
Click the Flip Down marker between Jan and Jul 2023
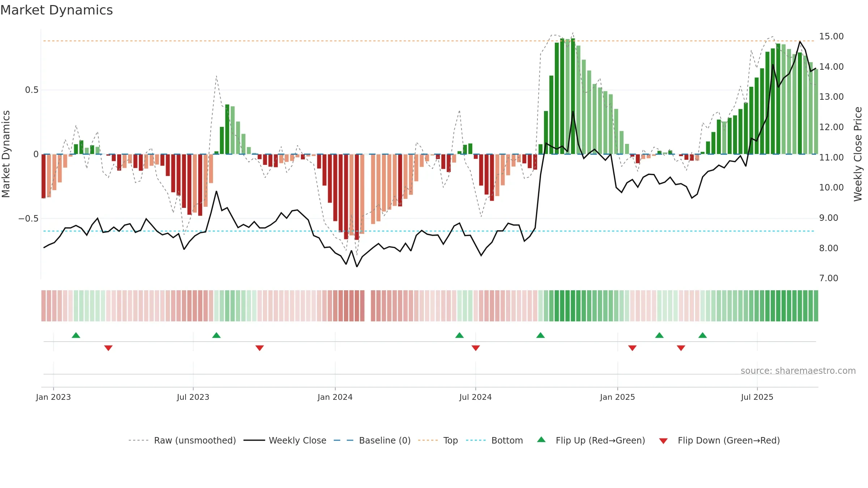[x=109, y=348]
